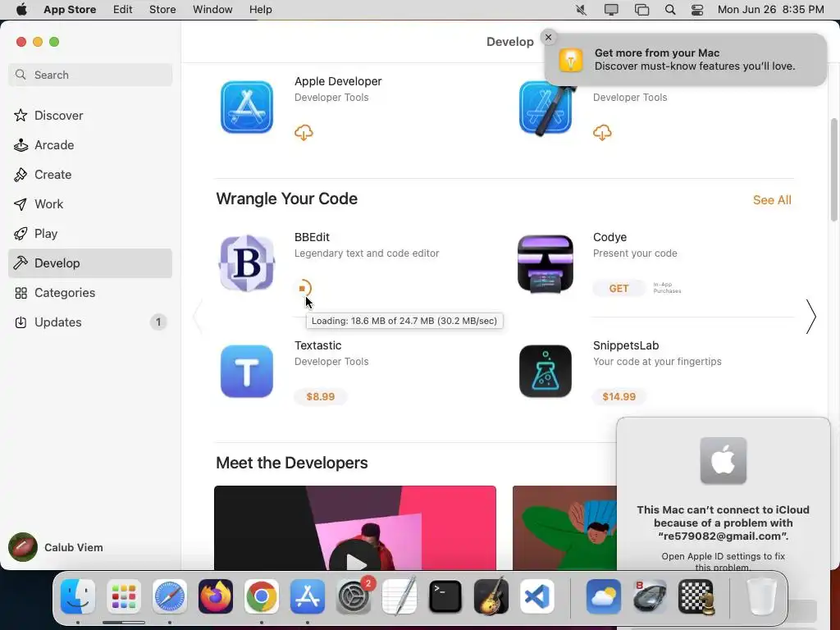Open the BBEdit app title
The width and height of the screenshot is (840, 630).
pos(312,237)
